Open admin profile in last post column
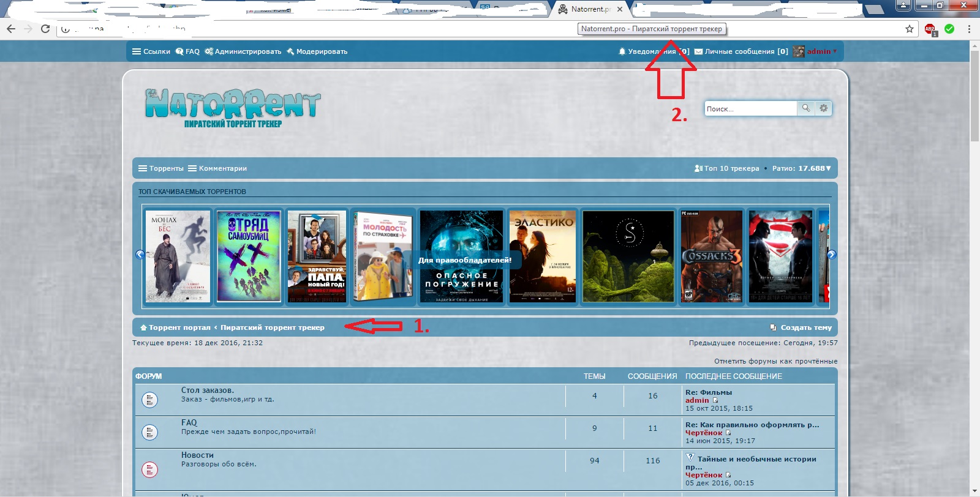980x497 pixels. tap(697, 400)
